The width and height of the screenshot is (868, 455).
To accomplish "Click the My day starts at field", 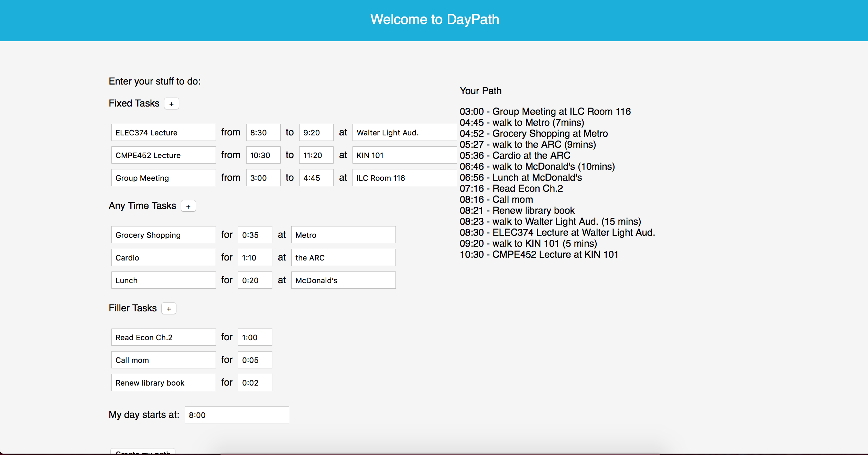I will (x=237, y=415).
